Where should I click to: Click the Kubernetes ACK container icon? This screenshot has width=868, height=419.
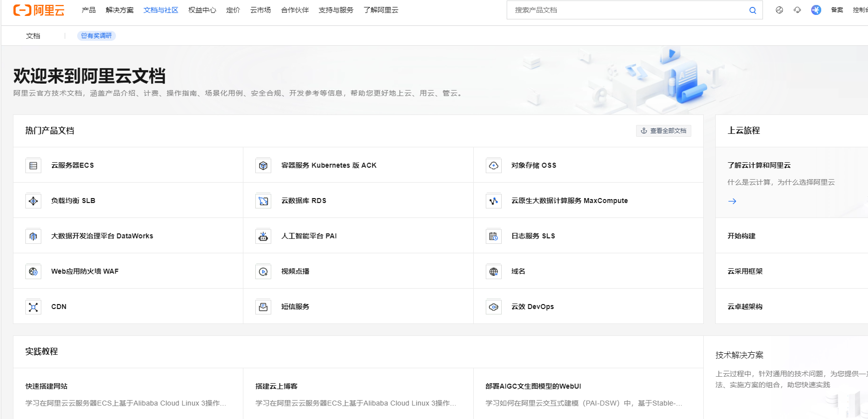[263, 166]
